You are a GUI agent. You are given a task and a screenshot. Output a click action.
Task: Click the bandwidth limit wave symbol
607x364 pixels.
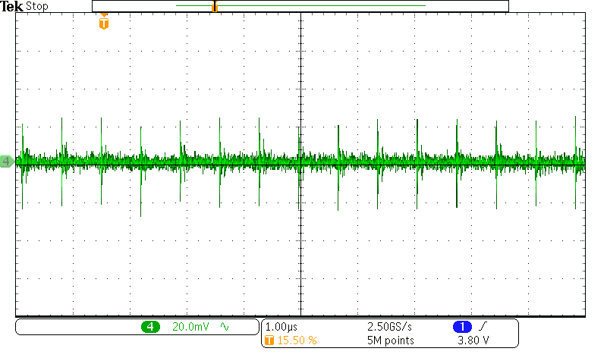(x=225, y=327)
